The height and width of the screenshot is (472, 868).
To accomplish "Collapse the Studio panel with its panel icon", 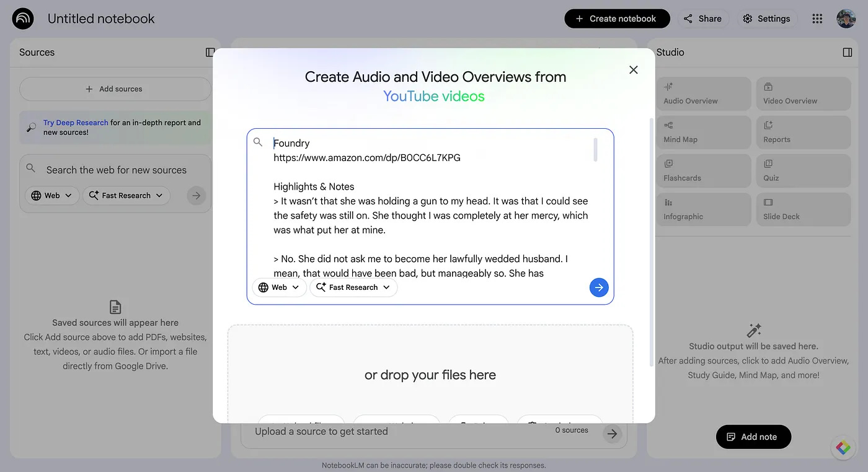I will pyautogui.click(x=848, y=52).
